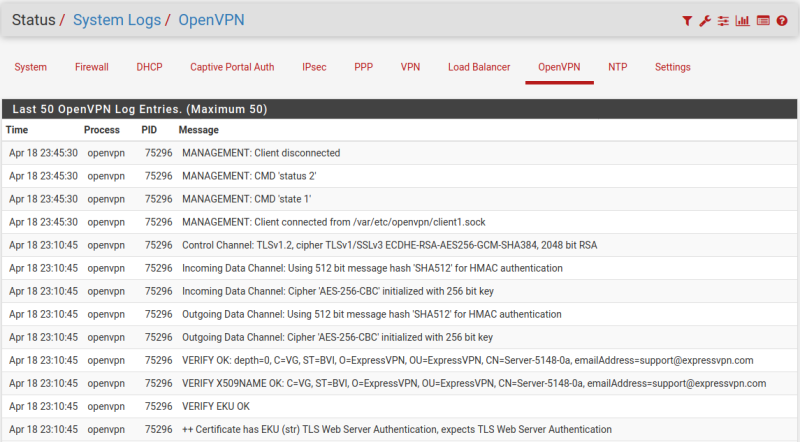The image size is (800, 442).
Task: Select 'Incoming Data Channel: Using 512 bit' message
Action: click(372, 268)
